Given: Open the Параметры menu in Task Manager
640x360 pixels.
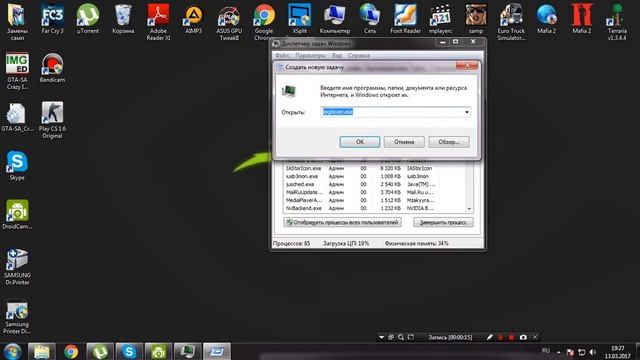Looking at the screenshot, I should (310, 55).
